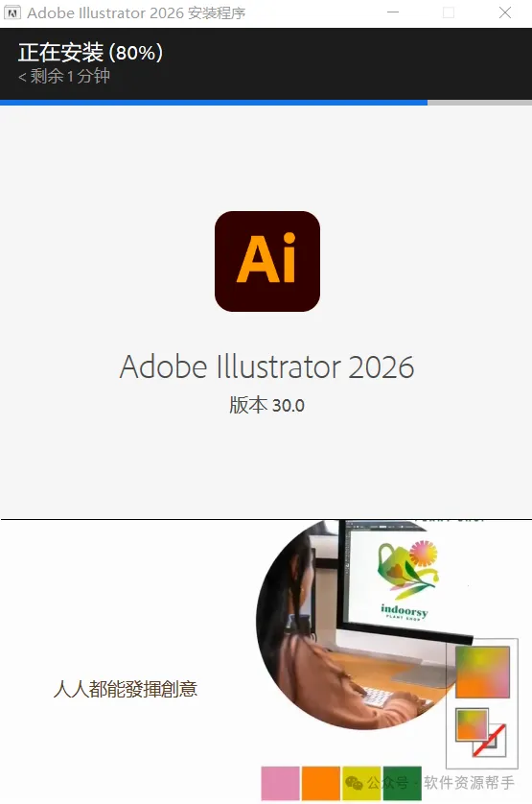Click the grey unfilled end of the progress bar
Viewport: 532px width, 804px height.
tap(479, 103)
